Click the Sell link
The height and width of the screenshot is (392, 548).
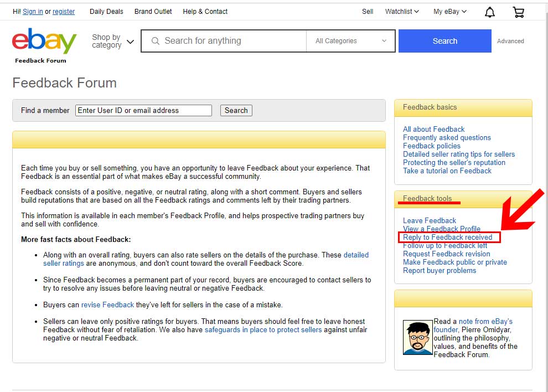[x=368, y=11]
